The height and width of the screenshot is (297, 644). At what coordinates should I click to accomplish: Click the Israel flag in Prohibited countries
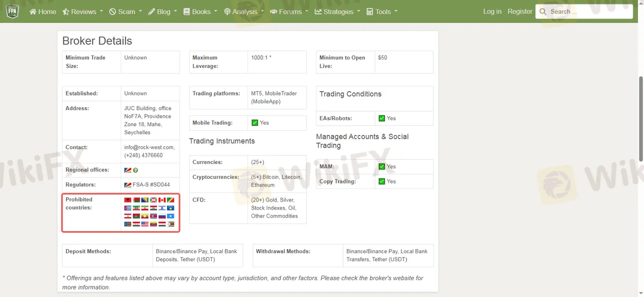click(x=162, y=208)
